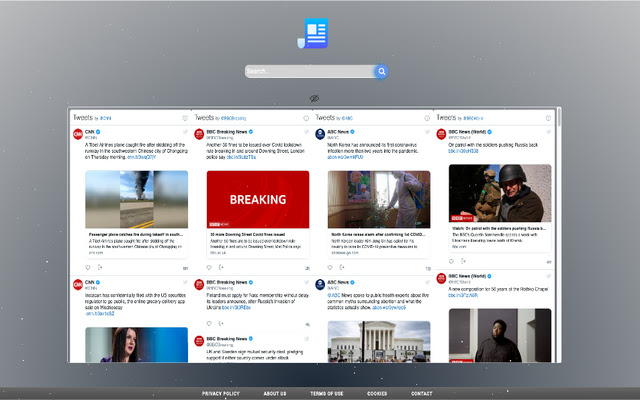The width and height of the screenshot is (640, 400).
Task: Open info icon in the ABC tweets header
Action: point(427,118)
